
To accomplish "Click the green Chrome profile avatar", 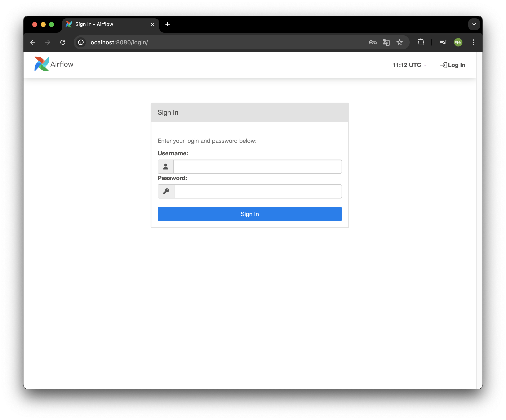I will (x=458, y=42).
